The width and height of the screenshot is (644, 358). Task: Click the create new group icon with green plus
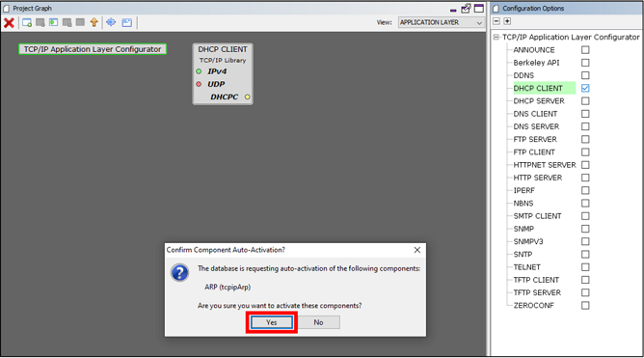[27, 22]
